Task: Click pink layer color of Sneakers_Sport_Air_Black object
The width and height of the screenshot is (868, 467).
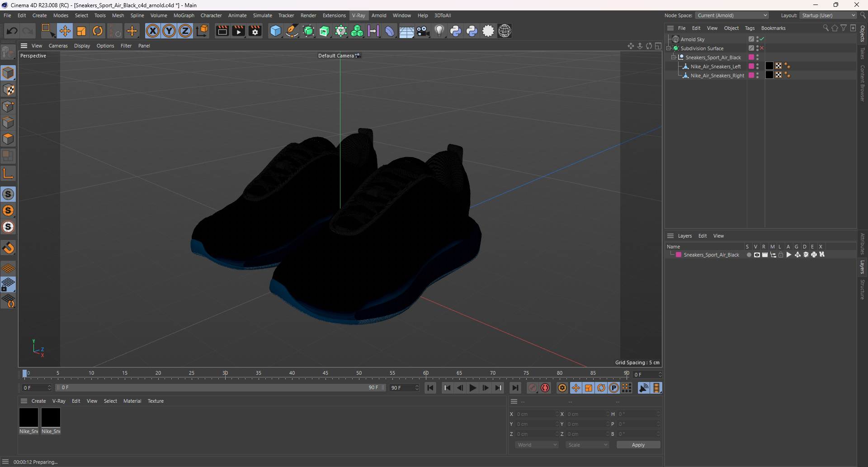Action: pos(751,57)
